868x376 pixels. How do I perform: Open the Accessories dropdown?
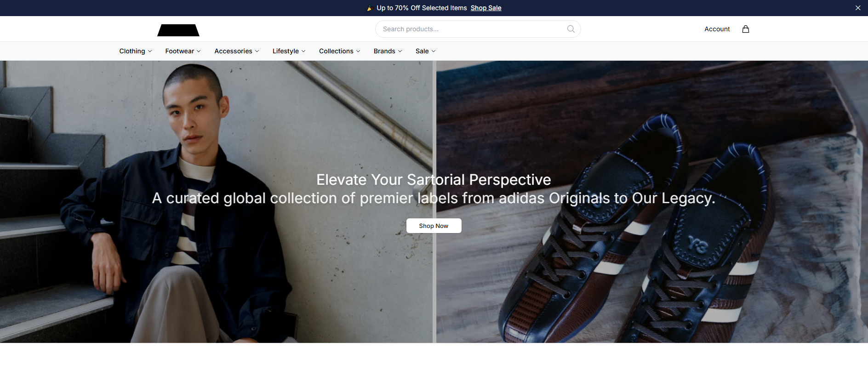[237, 51]
